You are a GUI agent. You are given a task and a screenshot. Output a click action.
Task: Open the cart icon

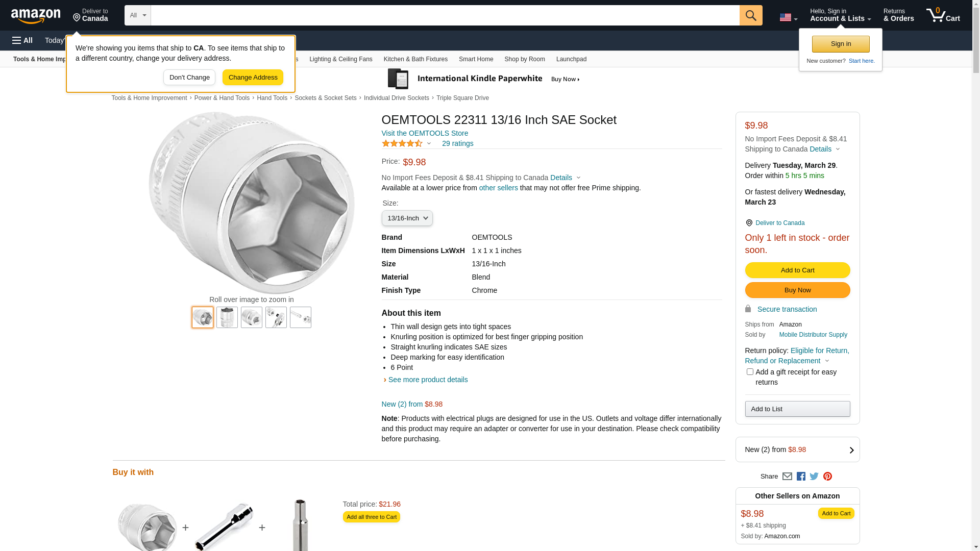(x=943, y=15)
